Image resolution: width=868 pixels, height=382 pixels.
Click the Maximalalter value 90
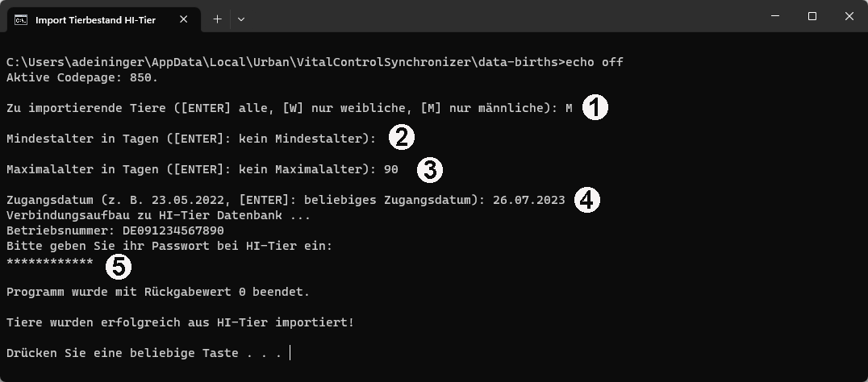(x=390, y=170)
